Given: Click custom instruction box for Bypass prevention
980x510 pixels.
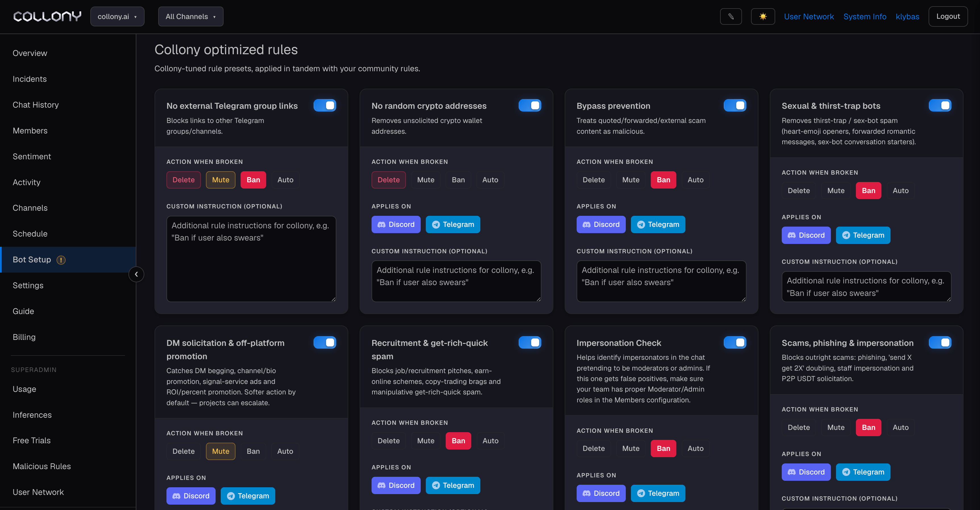Looking at the screenshot, I should tap(661, 281).
